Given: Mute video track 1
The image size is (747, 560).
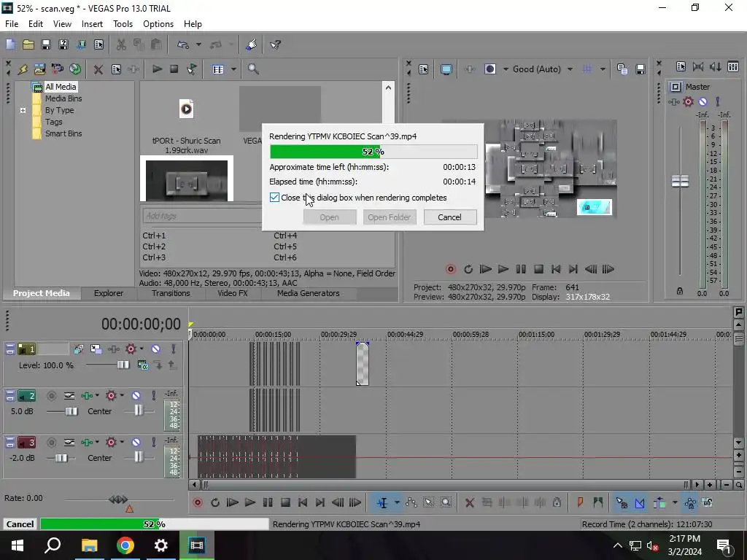Looking at the screenshot, I should tap(155, 349).
